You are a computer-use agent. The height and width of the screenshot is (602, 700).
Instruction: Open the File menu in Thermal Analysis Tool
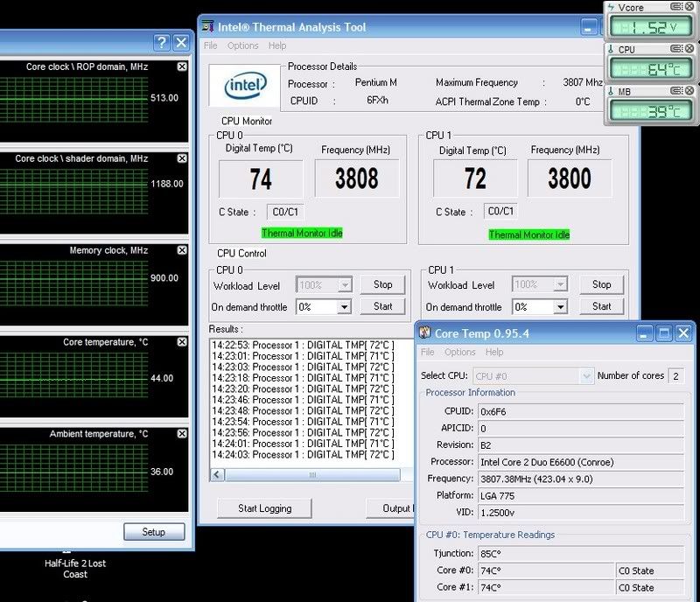pos(210,45)
